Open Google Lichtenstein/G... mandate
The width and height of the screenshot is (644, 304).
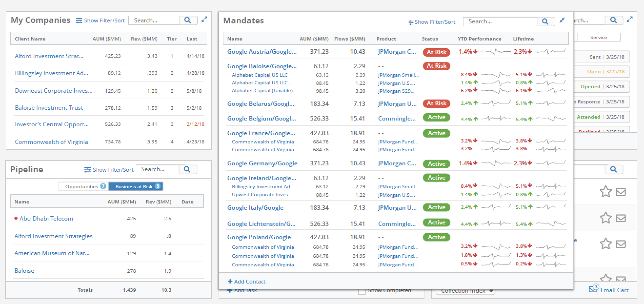pyautogui.click(x=261, y=224)
